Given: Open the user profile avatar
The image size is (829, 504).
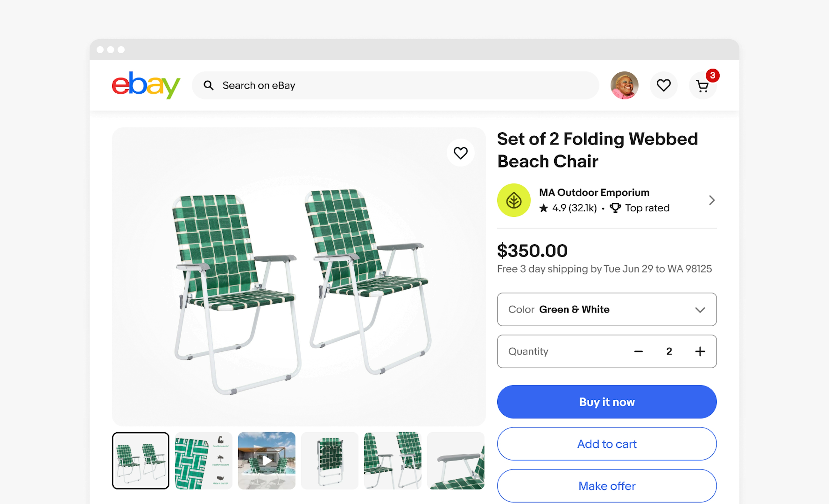Looking at the screenshot, I should (624, 85).
